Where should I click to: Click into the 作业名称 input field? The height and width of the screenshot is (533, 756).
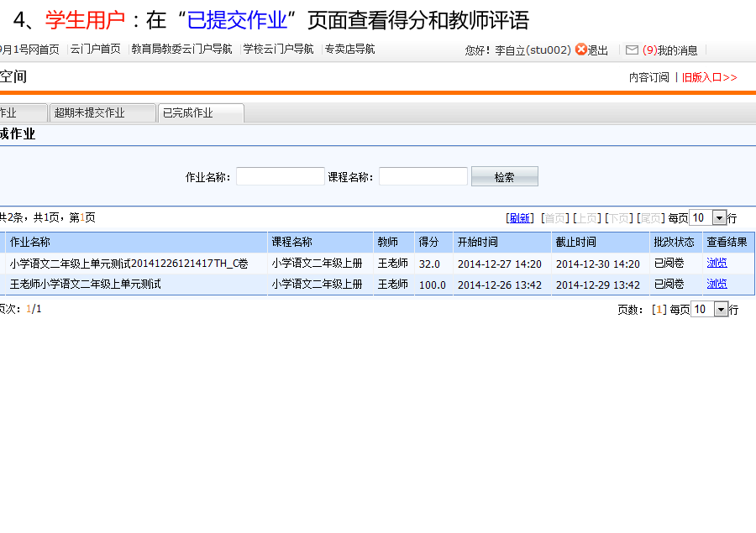pos(280,177)
